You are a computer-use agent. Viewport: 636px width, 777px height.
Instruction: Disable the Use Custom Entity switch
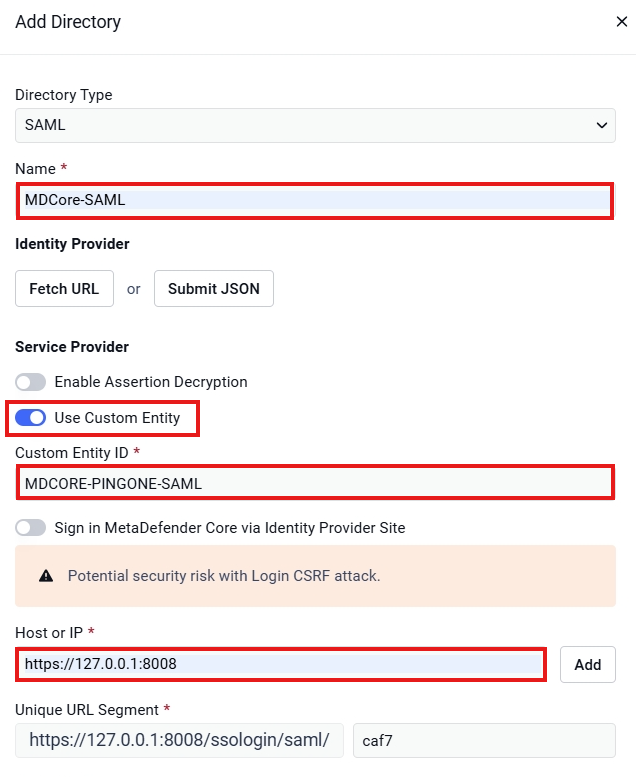point(31,418)
